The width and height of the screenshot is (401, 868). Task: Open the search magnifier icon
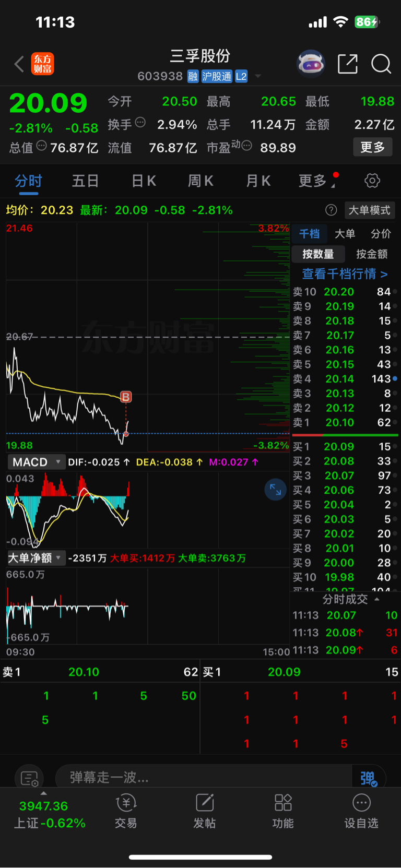coord(381,64)
